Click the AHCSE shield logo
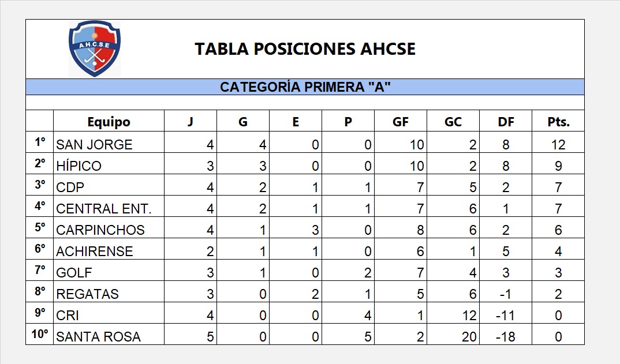620x364 pixels. click(x=95, y=48)
